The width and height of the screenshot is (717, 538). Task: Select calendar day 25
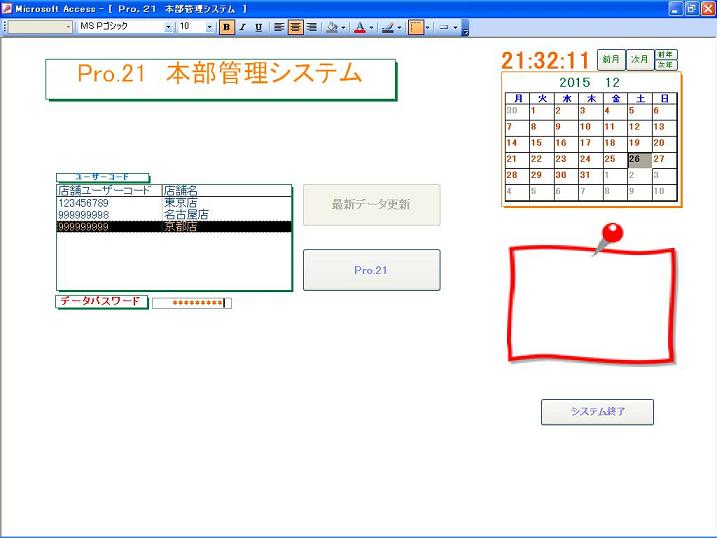(615, 159)
